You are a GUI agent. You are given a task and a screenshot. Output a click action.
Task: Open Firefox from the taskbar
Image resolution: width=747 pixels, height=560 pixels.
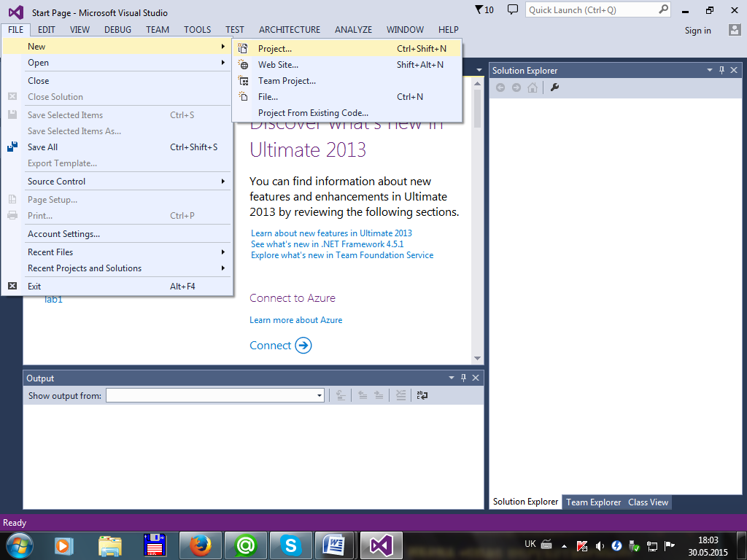(x=201, y=545)
